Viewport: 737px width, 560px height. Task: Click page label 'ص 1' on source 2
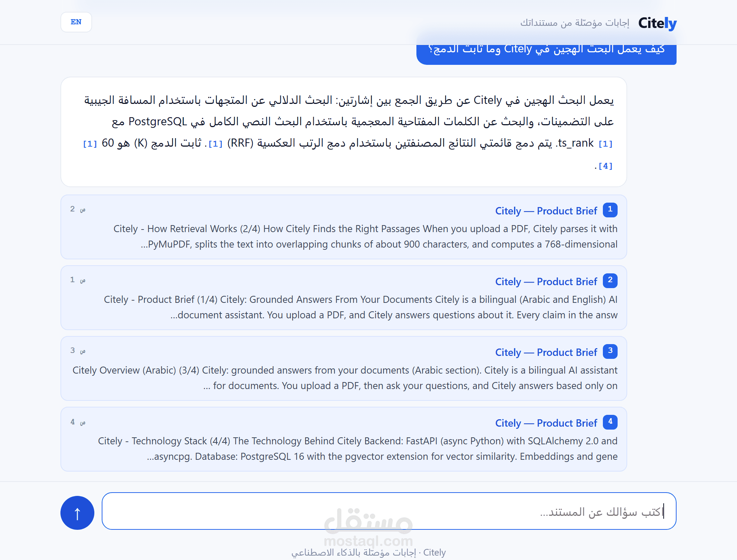point(78,280)
